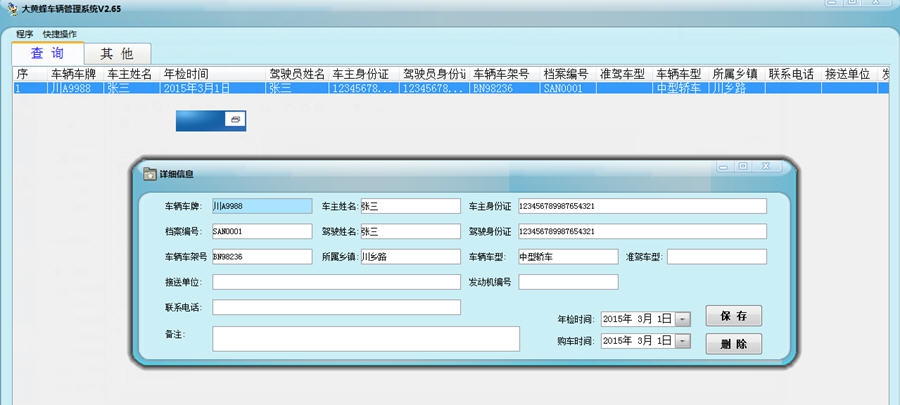Close the 详细信息 dialog
The image size is (900, 405).
(766, 166)
